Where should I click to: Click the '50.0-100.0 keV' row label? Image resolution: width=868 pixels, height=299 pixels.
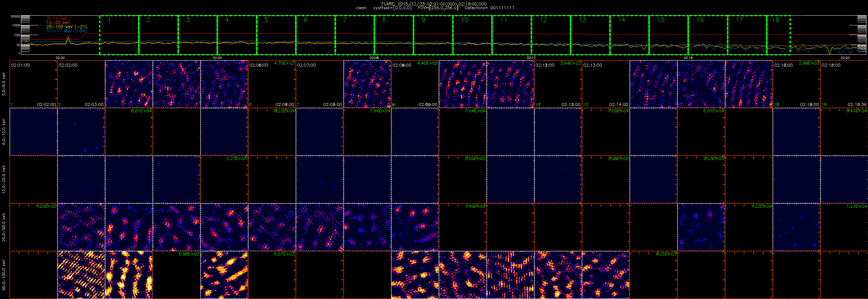coord(4,275)
